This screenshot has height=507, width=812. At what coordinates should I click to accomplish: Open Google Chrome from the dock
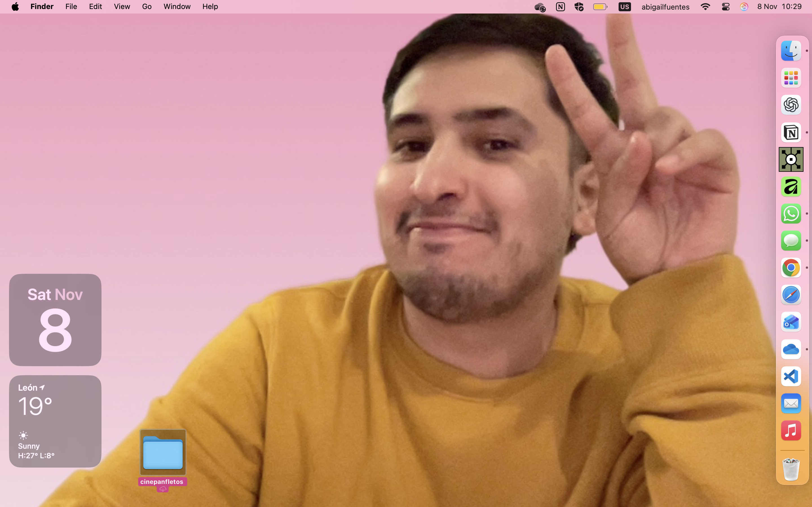[791, 268]
